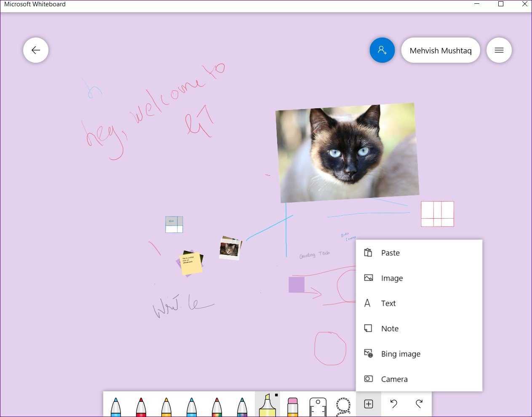
Task: Select the yellow highlighter tool
Action: click(x=267, y=404)
